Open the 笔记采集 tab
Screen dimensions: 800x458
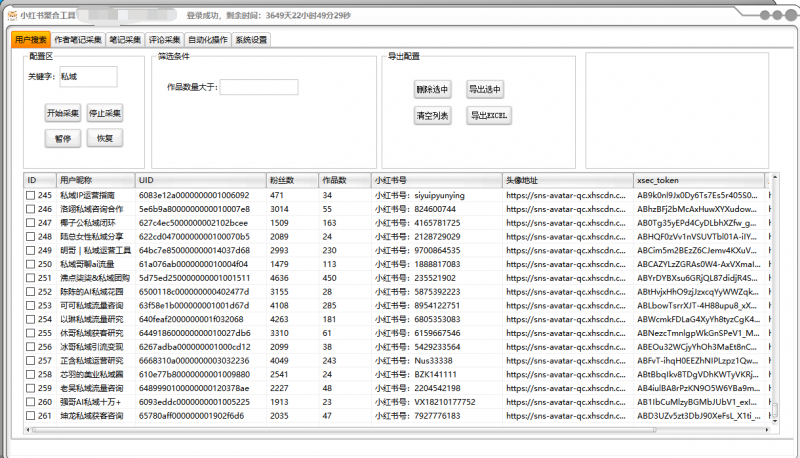click(x=125, y=40)
